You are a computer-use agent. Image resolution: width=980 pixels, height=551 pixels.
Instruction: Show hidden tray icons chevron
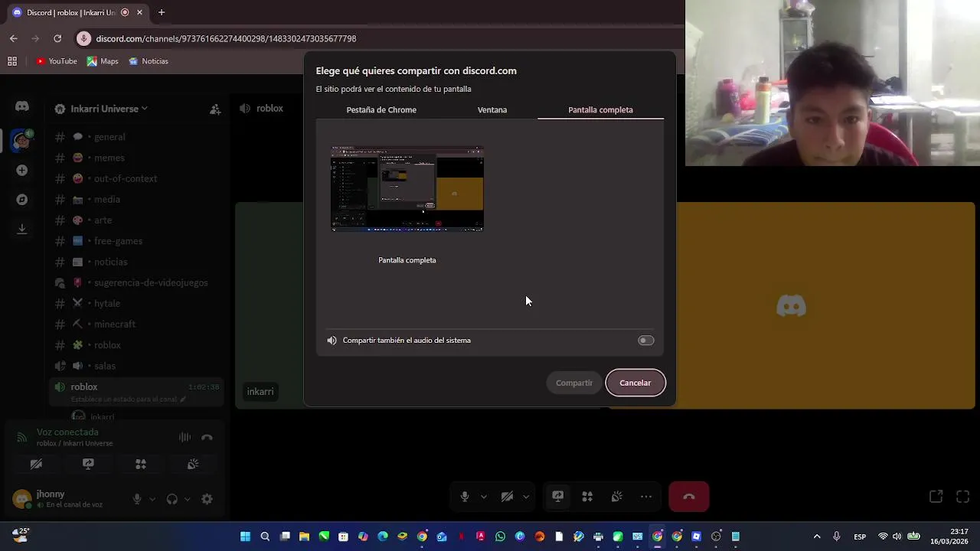817,536
